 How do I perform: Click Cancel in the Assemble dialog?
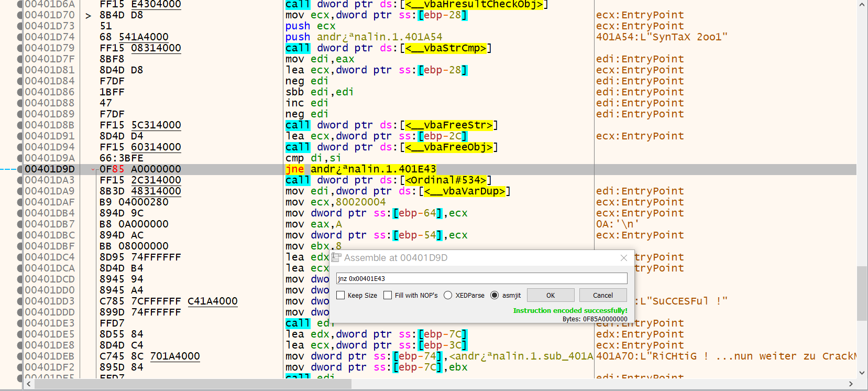603,295
